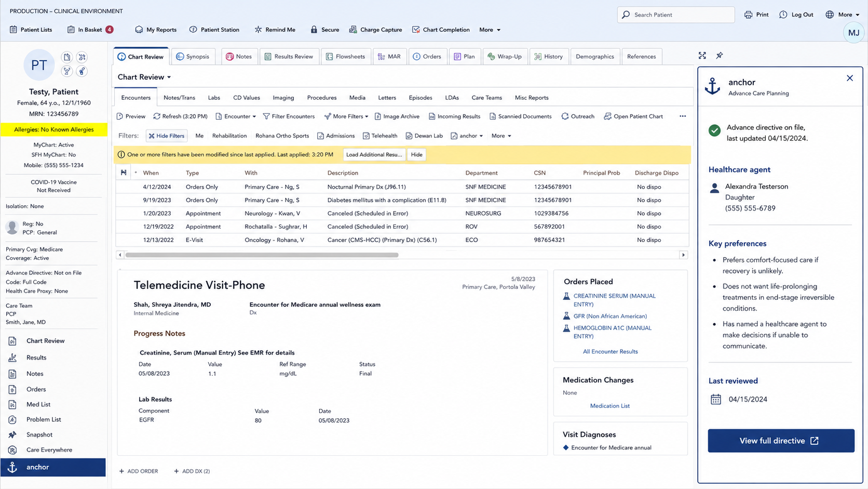
Task: Click the expand fullscreen icon
Action: (702, 56)
